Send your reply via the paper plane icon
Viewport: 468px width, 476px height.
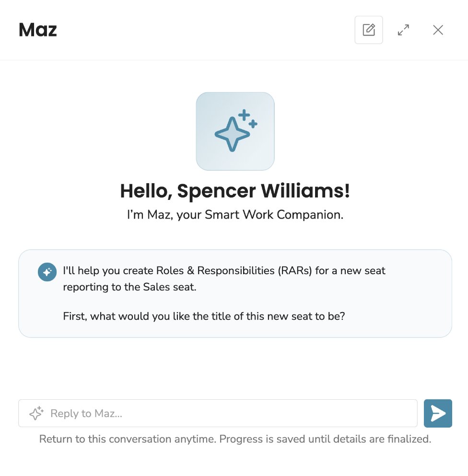click(x=438, y=413)
